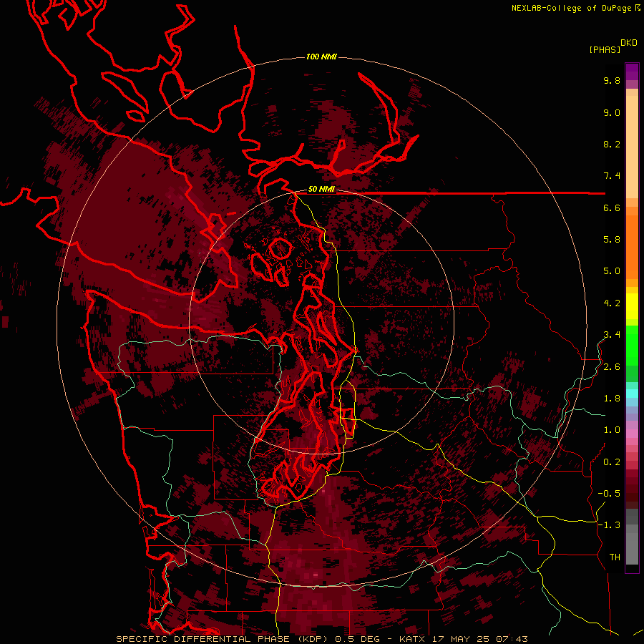Click the DKD unit label above legend

coord(629,43)
